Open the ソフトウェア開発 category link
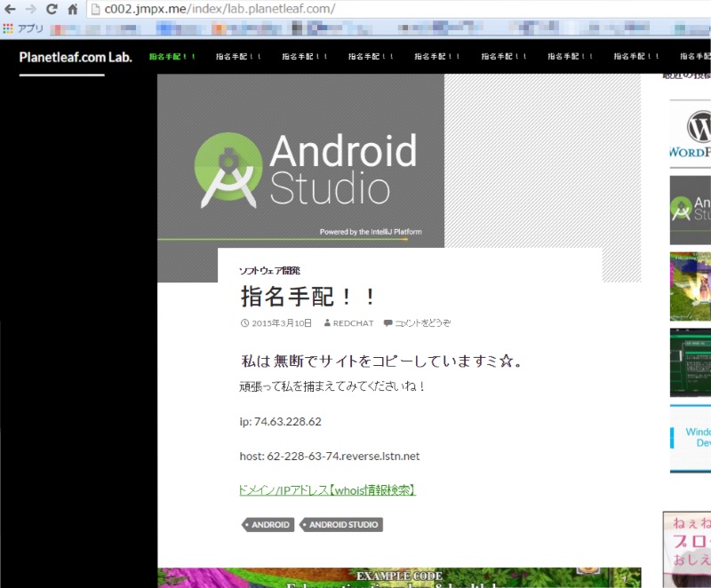This screenshot has width=711, height=588. click(270, 270)
